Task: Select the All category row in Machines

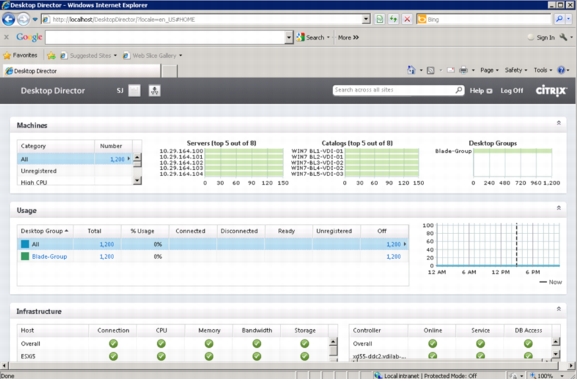Action: [x=74, y=159]
